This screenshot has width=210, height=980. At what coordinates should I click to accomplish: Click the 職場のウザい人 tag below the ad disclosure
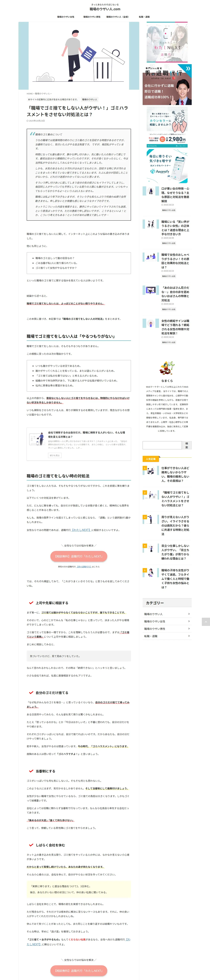coord(90,99)
